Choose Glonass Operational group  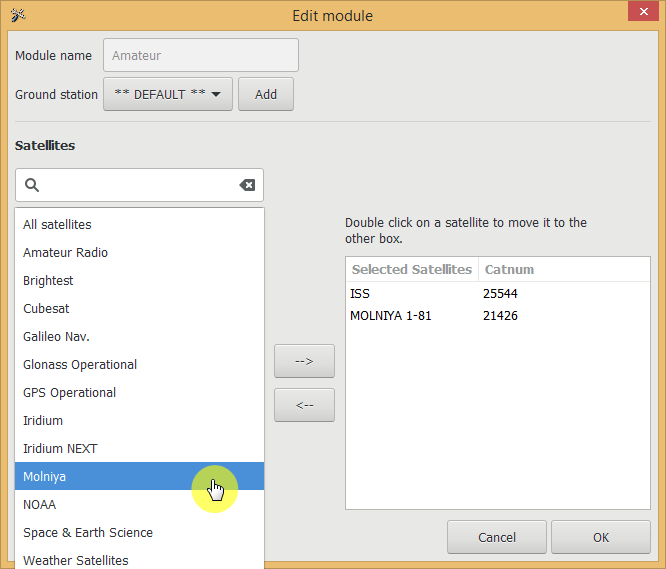coord(80,365)
